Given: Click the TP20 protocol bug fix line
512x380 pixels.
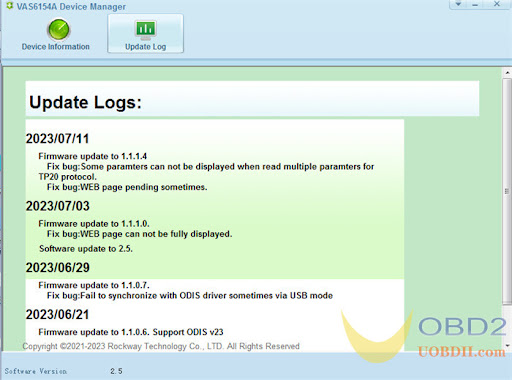Looking at the screenshot, I should [206, 172].
